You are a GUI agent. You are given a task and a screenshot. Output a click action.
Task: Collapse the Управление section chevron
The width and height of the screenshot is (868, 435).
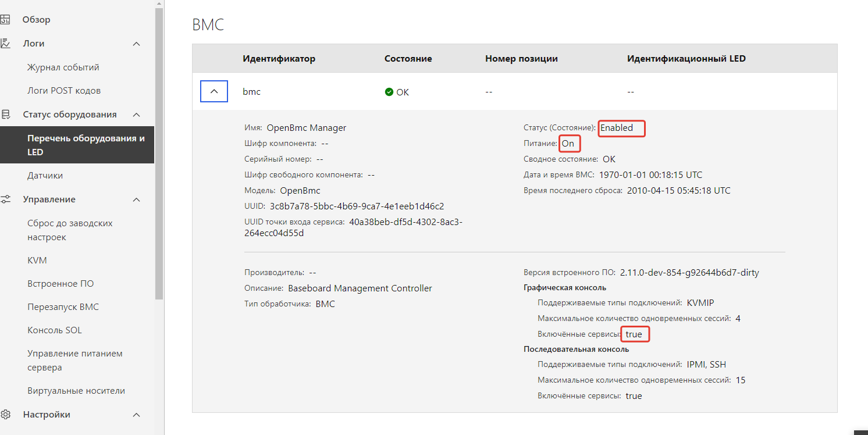[136, 199]
